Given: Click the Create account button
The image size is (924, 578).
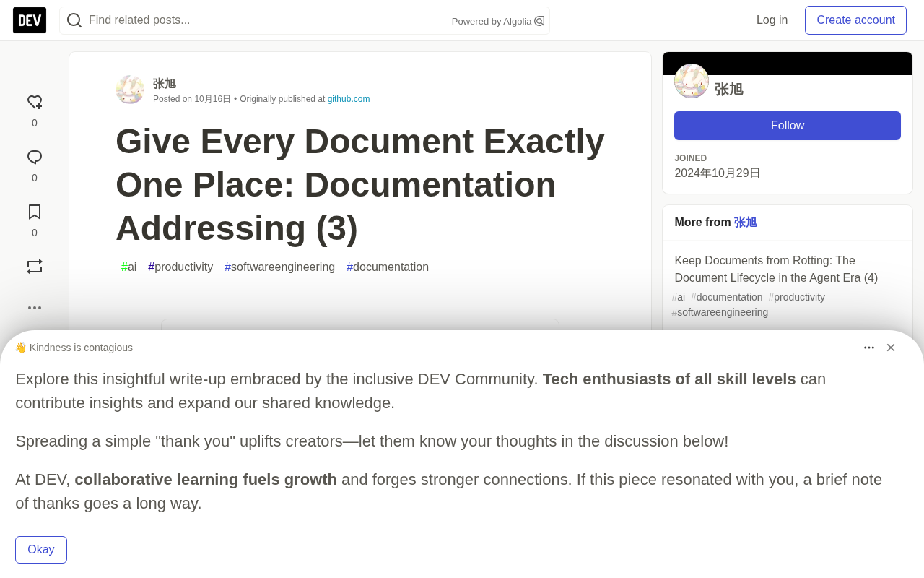Looking at the screenshot, I should [855, 20].
